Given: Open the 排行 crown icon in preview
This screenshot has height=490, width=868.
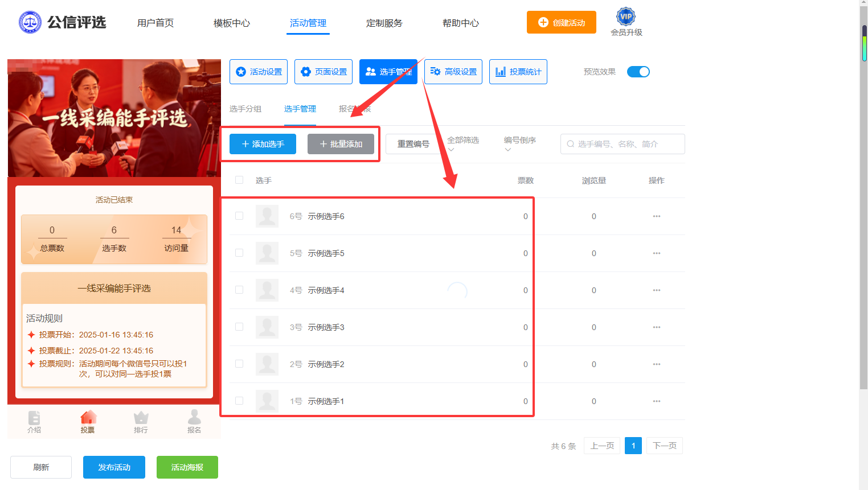Looking at the screenshot, I should 141,418.
